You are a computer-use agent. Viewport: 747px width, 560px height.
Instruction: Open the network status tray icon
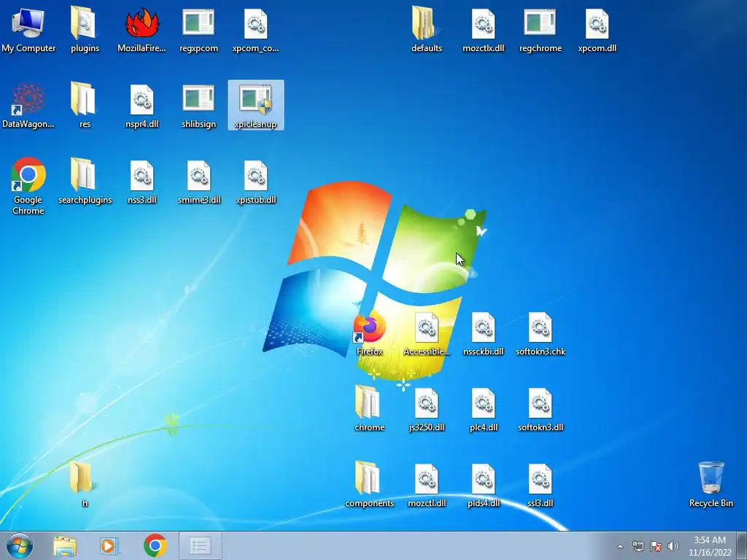click(x=638, y=546)
